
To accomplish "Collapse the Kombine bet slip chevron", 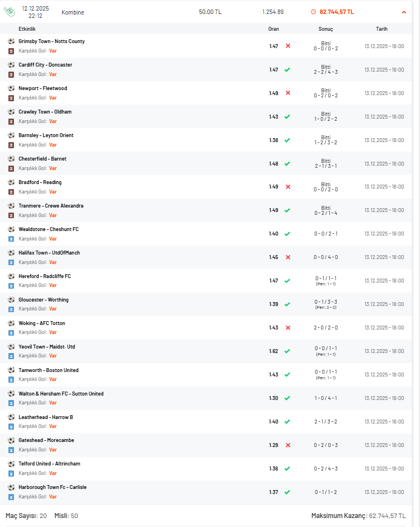I will (x=404, y=12).
